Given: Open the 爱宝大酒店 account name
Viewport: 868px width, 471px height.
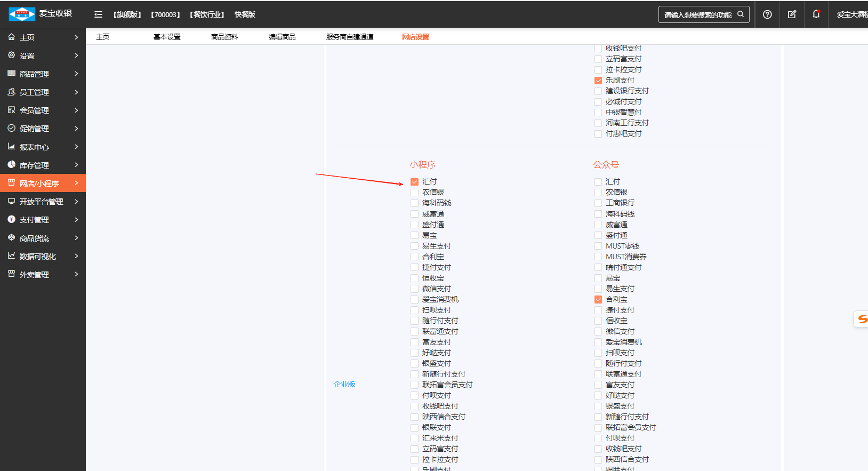Looking at the screenshot, I should point(852,14).
